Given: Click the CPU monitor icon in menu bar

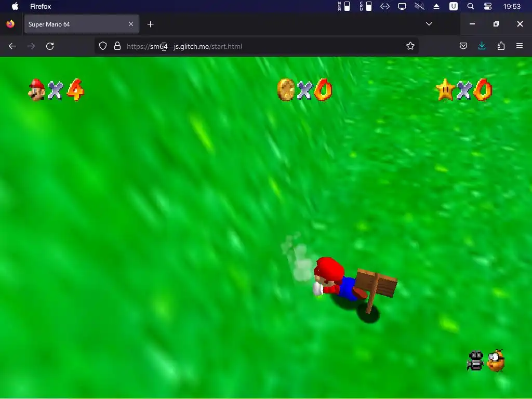Looking at the screenshot, I should coord(366,6).
